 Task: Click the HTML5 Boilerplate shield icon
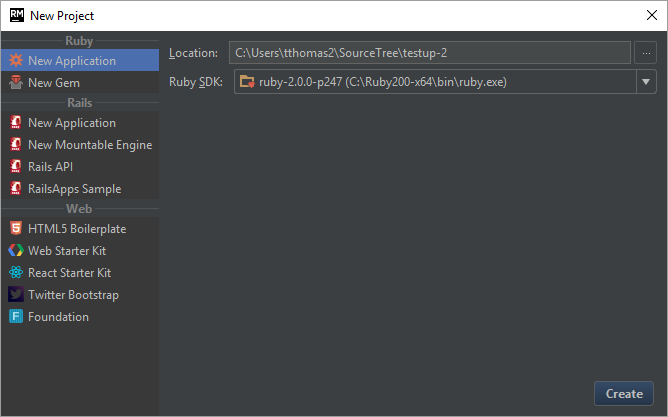[16, 229]
